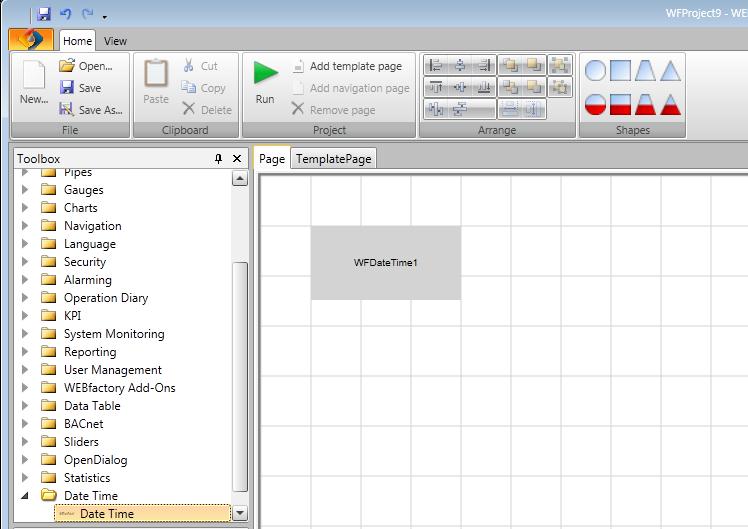Click Open... in the File group
This screenshot has height=529, width=748.
[x=86, y=66]
